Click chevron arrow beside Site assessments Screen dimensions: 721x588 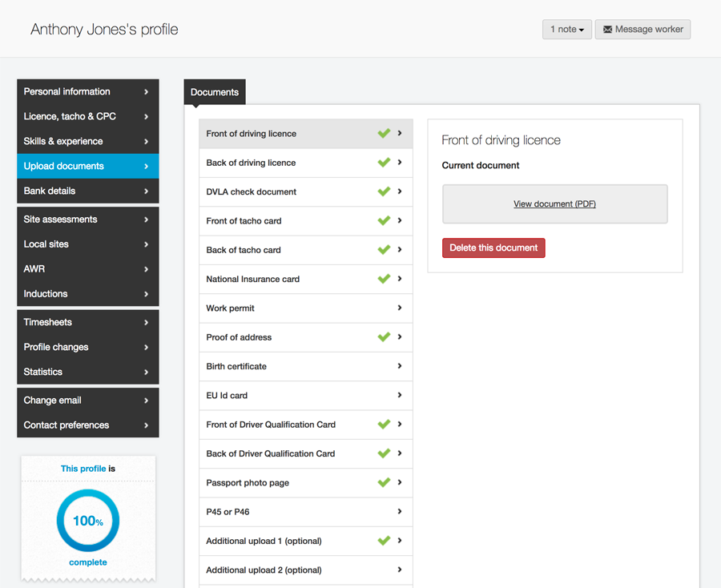pyautogui.click(x=147, y=219)
